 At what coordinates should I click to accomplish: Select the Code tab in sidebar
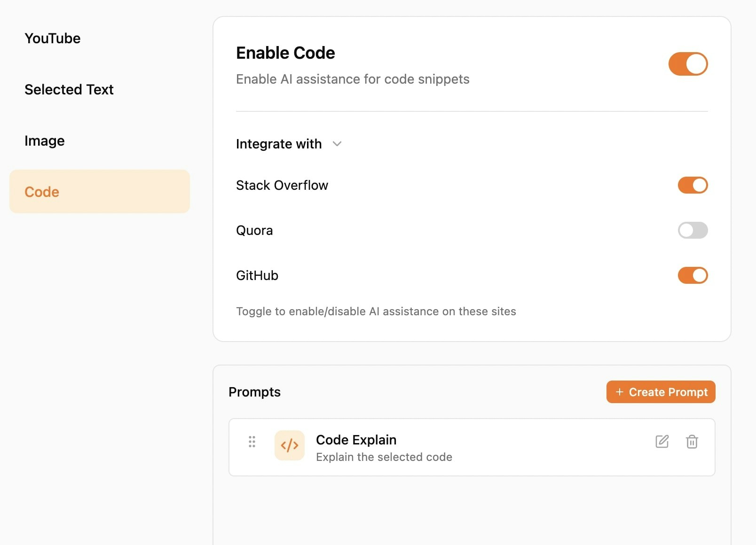coord(42,191)
